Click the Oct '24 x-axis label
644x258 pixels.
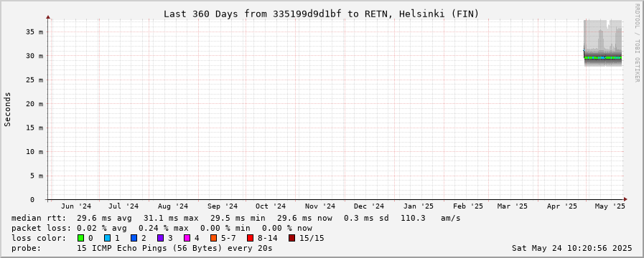(270, 206)
